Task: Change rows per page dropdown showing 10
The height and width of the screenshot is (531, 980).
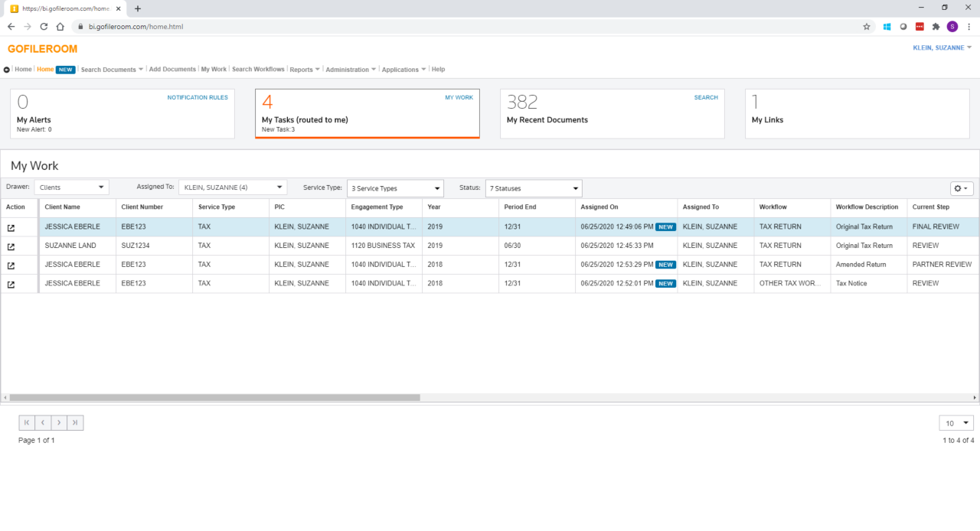Action: pos(955,423)
